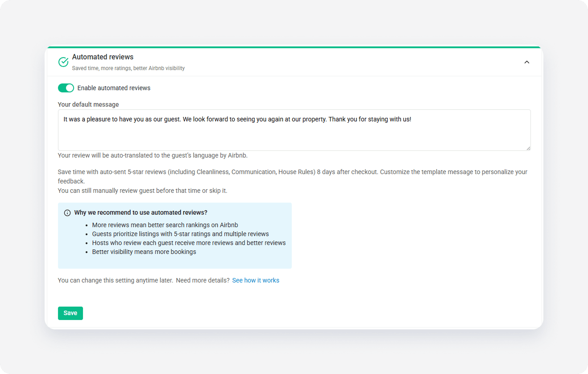Click 'You can still manually review guest' text
This screenshot has height=374, width=588.
(x=142, y=191)
